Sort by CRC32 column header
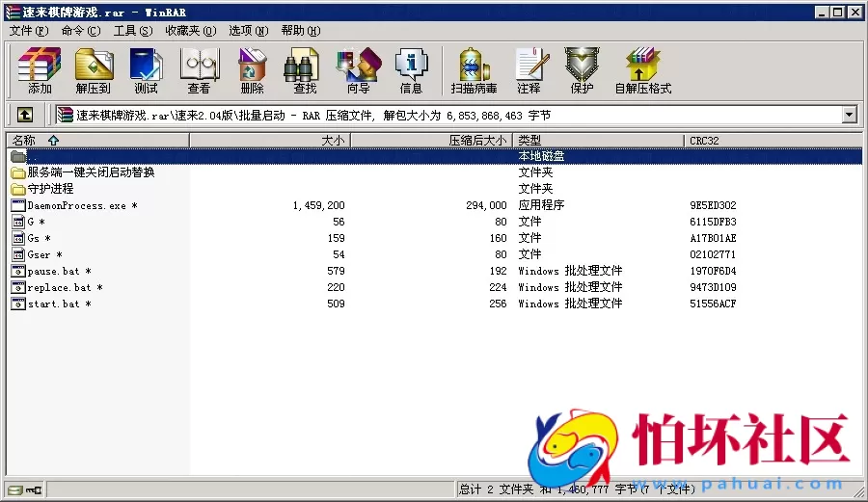Screen dimensions: 868x502 773,141
